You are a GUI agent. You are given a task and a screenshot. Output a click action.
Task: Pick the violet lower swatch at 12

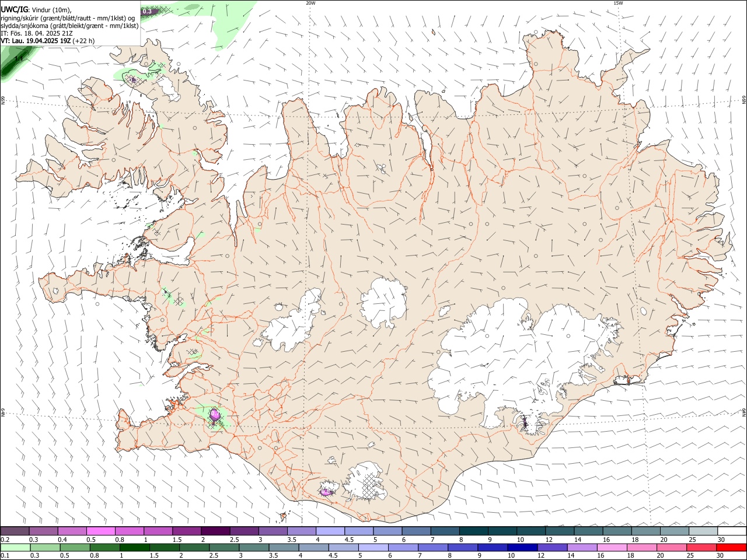[551, 547]
